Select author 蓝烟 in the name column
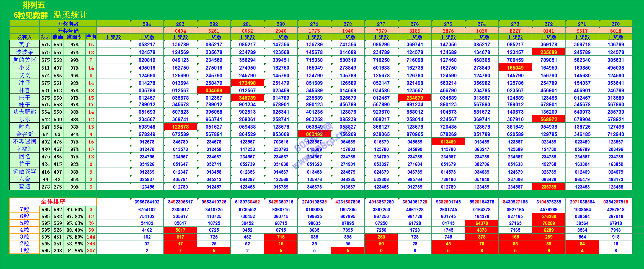The image size is (644, 269). [24, 187]
